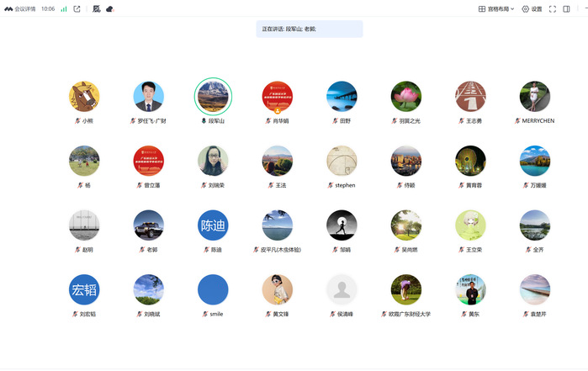This screenshot has height=371, width=588.
Task: Select 段军山's participant avatar
Action: click(x=212, y=96)
